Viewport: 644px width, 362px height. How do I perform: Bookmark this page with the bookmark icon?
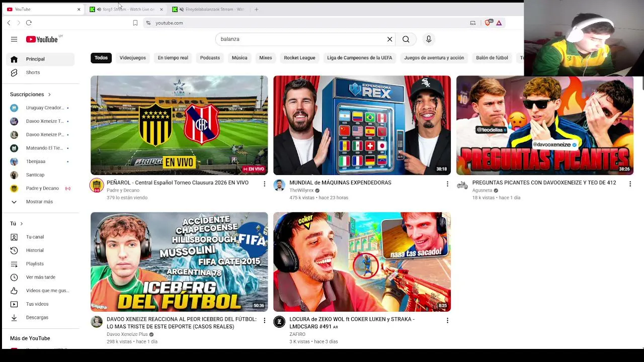[x=135, y=23]
